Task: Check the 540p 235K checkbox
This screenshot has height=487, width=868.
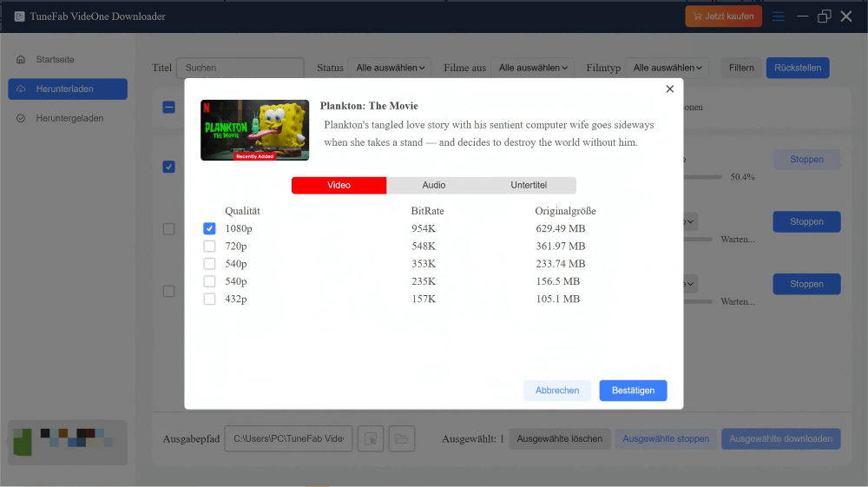Action: tap(209, 281)
